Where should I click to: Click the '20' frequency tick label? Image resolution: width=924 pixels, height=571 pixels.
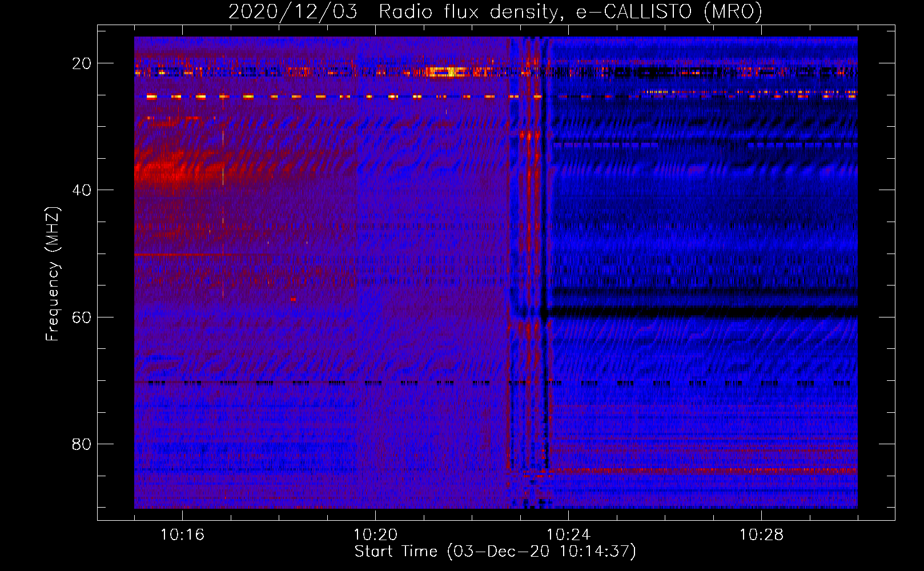[x=82, y=63]
